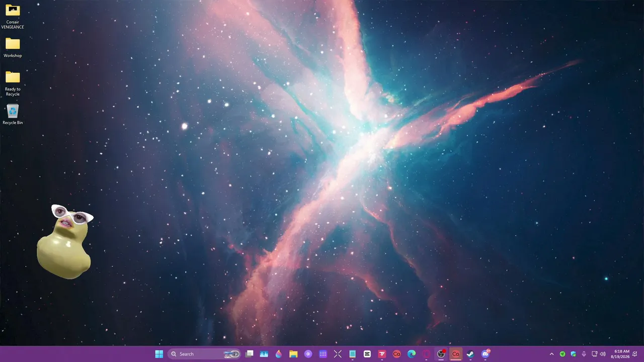
Task: Click the speaker volume tray icon
Action: (603, 354)
